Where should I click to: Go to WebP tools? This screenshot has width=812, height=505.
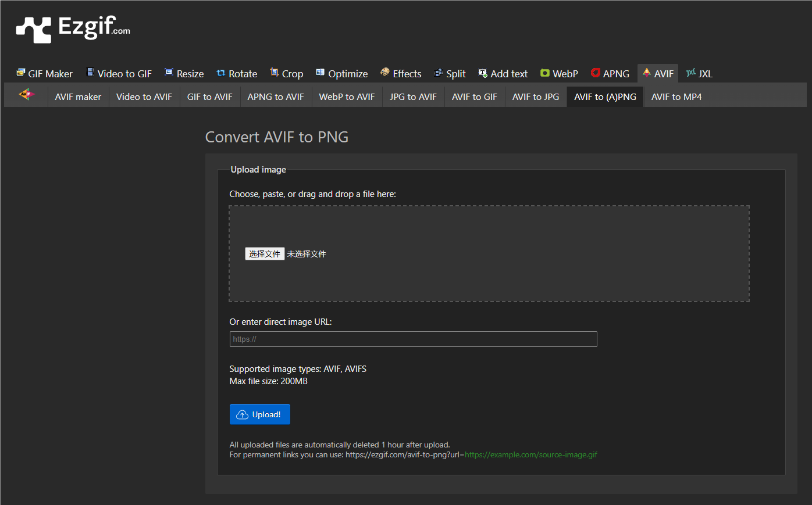pos(559,74)
